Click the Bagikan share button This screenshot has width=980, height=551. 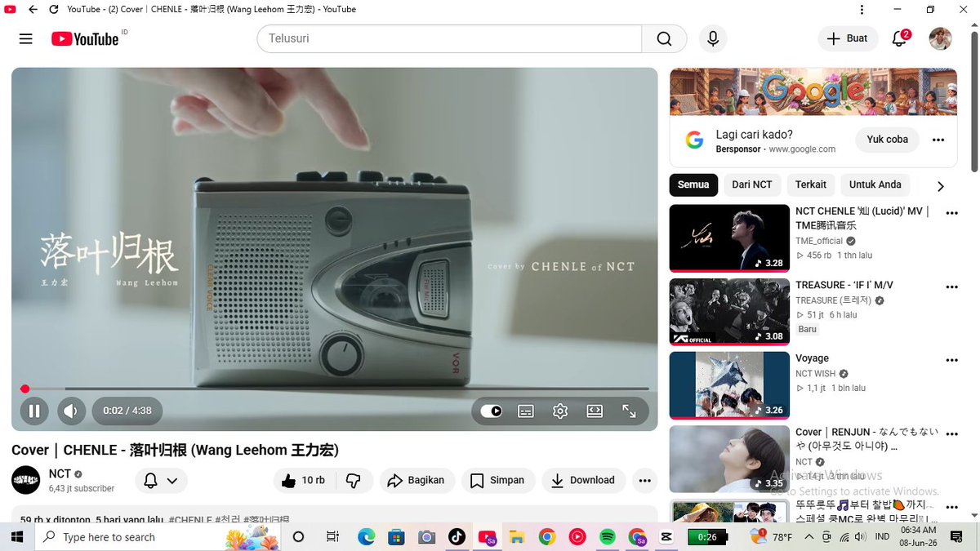[416, 481]
